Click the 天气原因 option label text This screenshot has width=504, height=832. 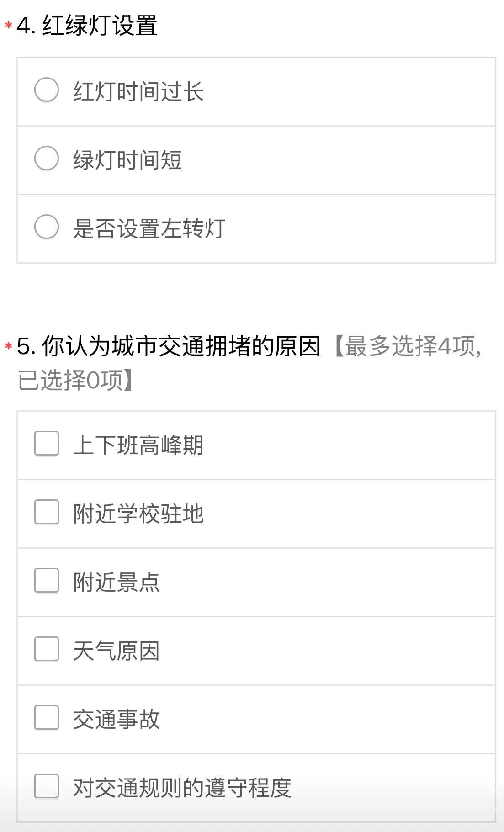click(117, 651)
